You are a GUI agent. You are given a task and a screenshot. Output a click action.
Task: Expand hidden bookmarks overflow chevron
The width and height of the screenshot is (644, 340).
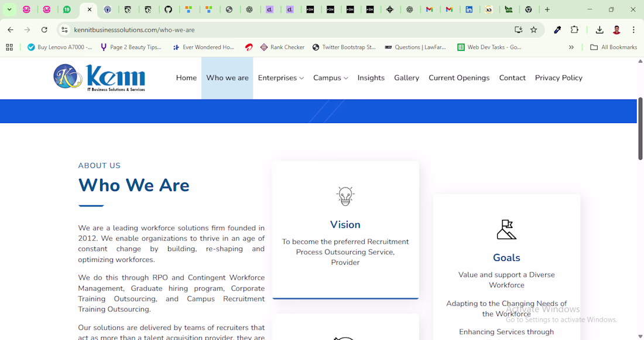pyautogui.click(x=571, y=47)
